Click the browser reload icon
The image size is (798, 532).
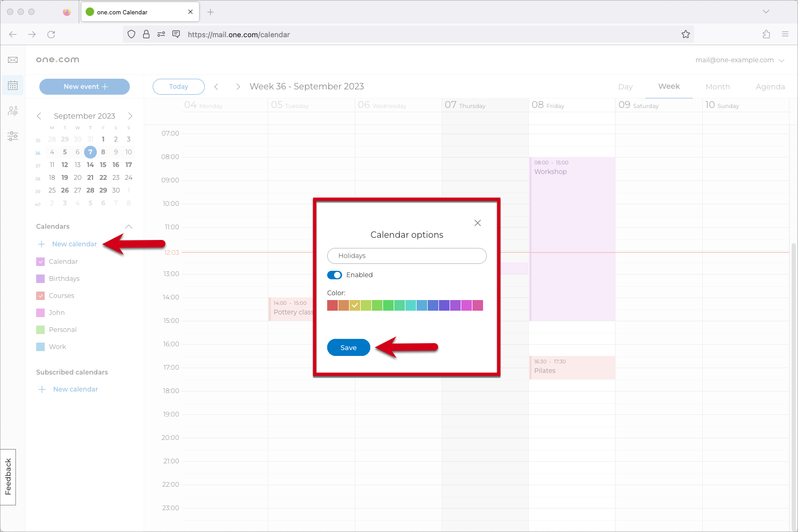(51, 34)
